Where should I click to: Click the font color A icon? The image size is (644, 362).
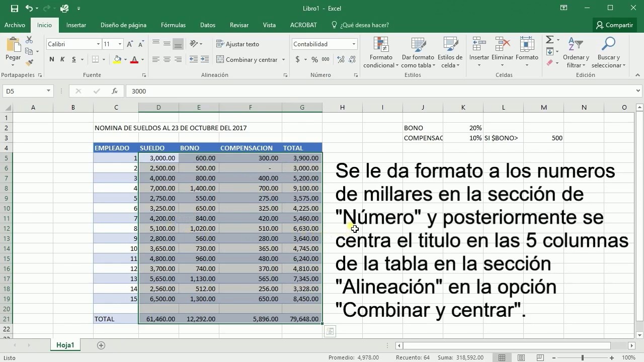coord(134,59)
